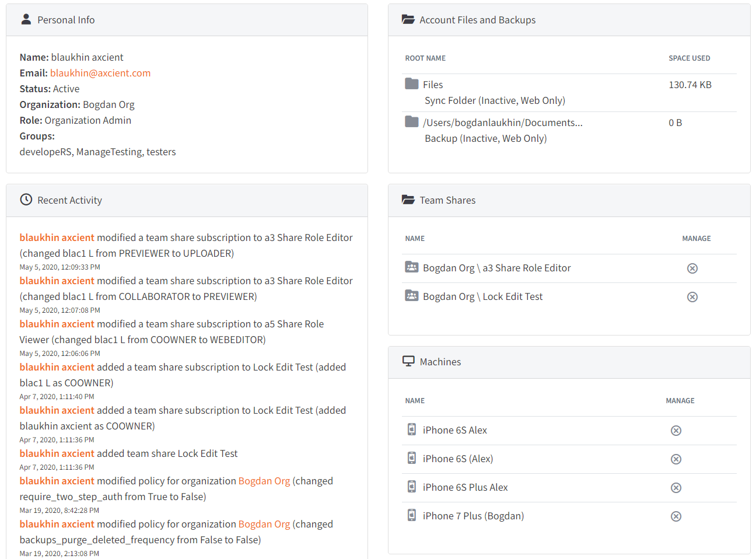Viewport: 756px width, 559px height.
Task: Remove the iPhone 7 Plus (Bogdan) machine
Action: (676, 516)
